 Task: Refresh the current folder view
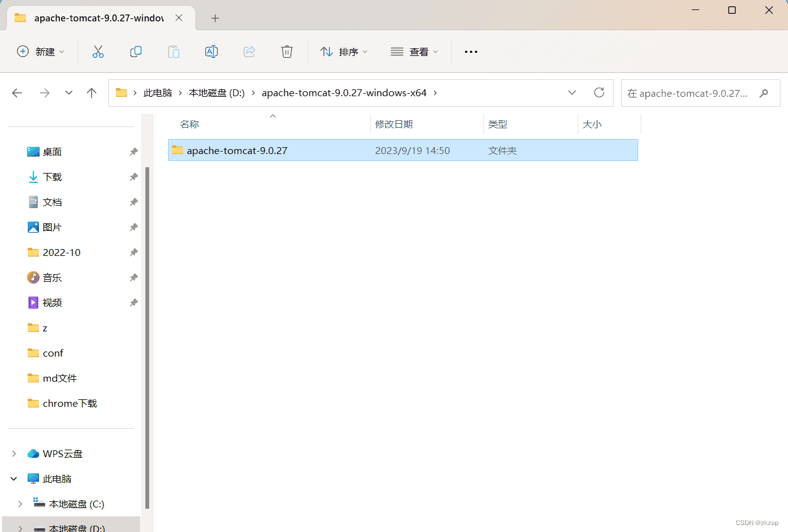tap(599, 92)
